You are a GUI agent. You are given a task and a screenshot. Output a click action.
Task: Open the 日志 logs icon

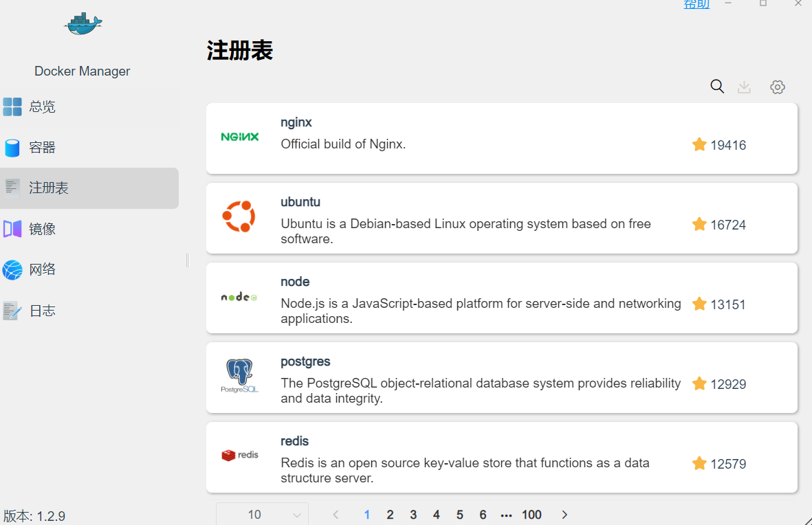click(x=12, y=311)
